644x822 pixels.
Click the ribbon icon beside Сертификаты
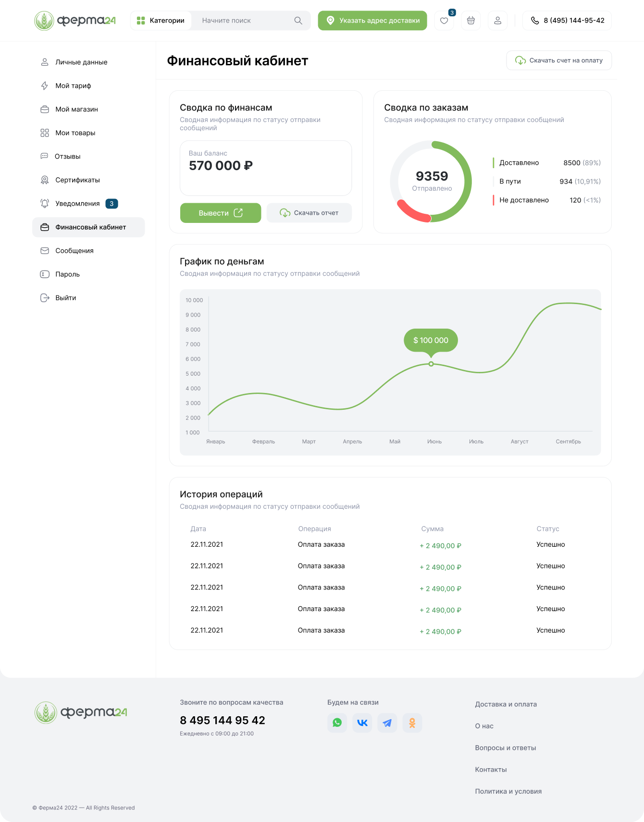pos(45,180)
